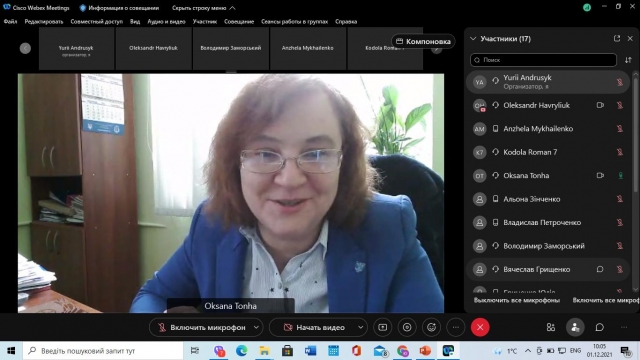Click Скрыть строку меню
This screenshot has width=640, height=360.
(x=203, y=8)
